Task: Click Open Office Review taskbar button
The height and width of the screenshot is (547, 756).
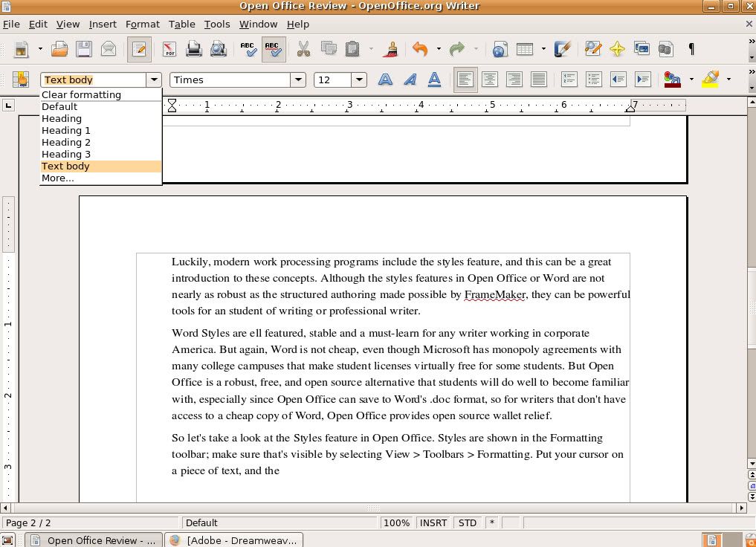Action: (x=93, y=540)
